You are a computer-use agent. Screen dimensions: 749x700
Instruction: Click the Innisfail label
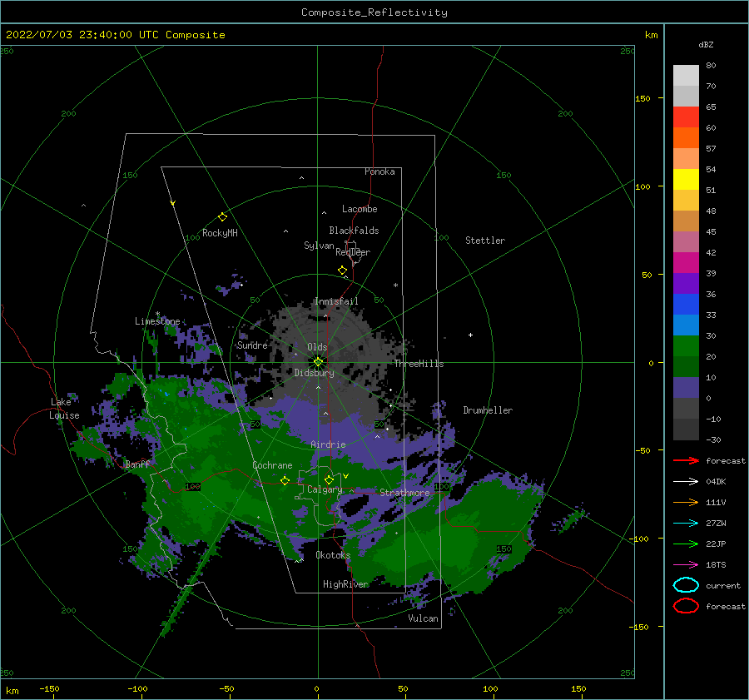tap(336, 301)
